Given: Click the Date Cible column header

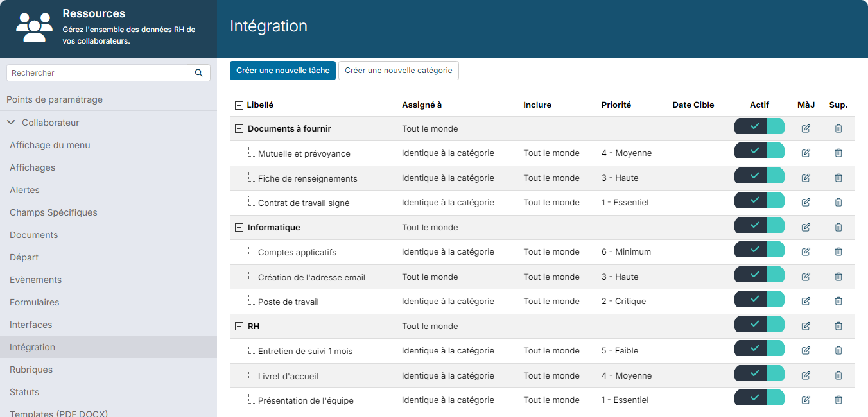Looking at the screenshot, I should 693,105.
